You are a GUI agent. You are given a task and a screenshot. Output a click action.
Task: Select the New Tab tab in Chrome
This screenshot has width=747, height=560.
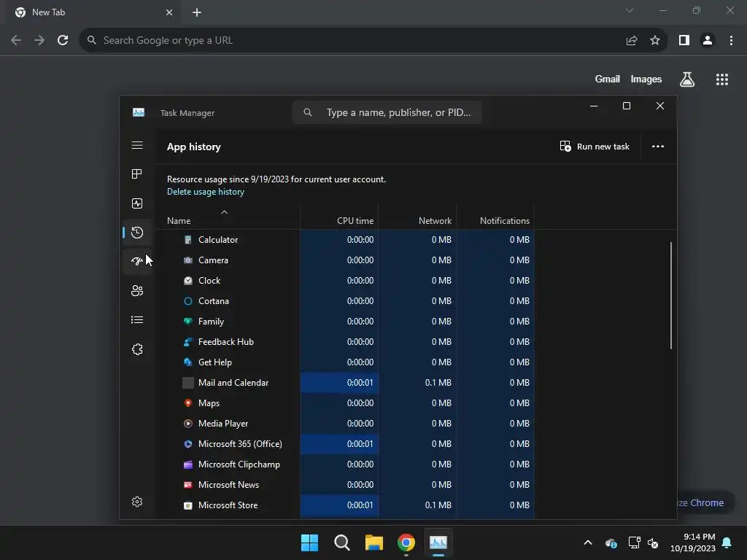click(93, 13)
